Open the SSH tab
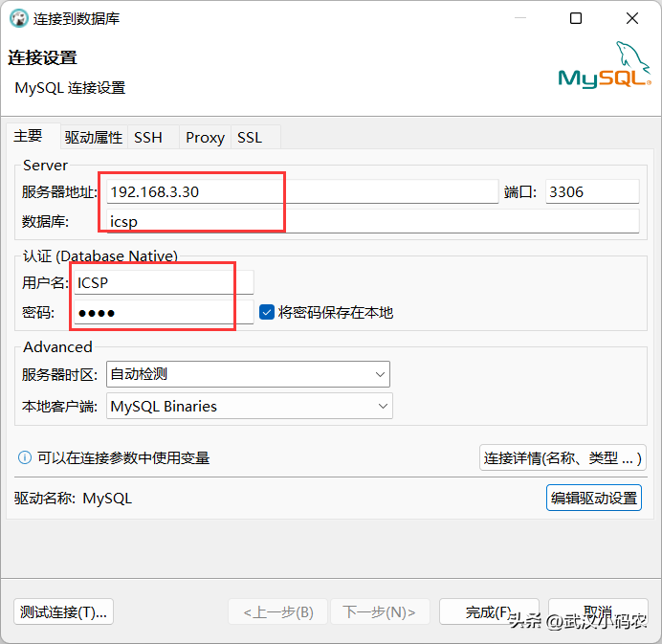The width and height of the screenshot is (662, 644). pos(148,137)
